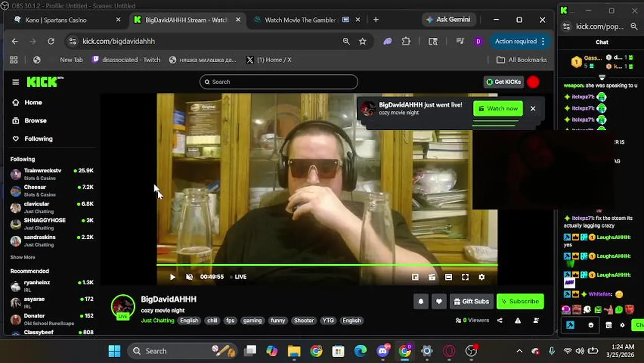Open the bookmarks bar apps grid
The width and height of the screenshot is (644, 363).
14,59
